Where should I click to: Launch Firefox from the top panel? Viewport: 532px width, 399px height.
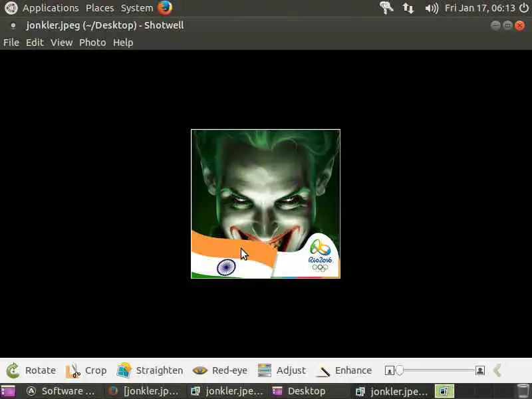click(165, 8)
